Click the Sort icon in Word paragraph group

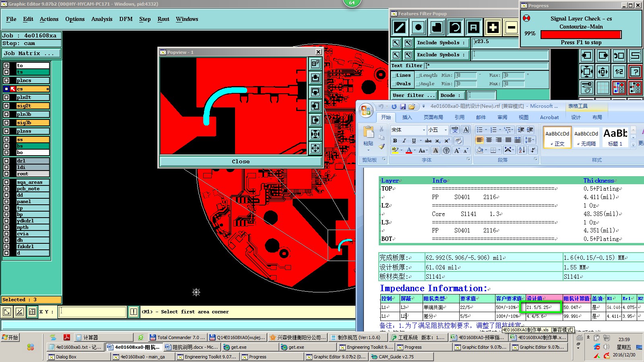pos(522,150)
